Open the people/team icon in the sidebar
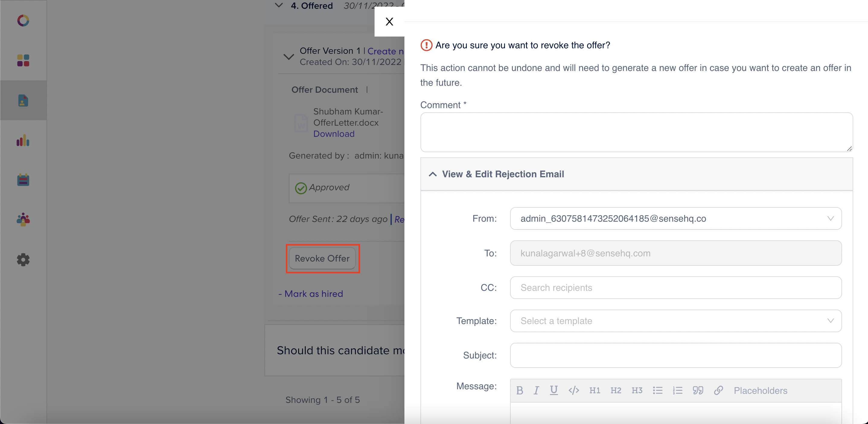 click(x=22, y=220)
